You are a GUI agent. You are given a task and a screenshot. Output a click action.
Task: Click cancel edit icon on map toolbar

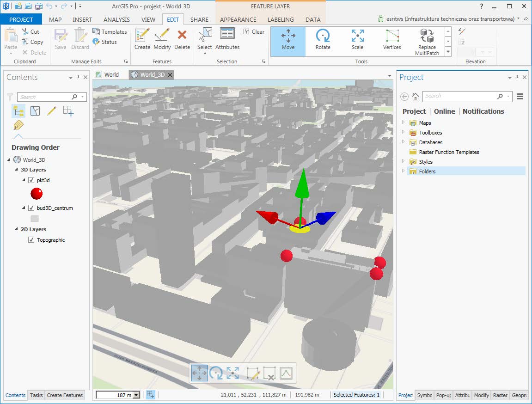coord(269,373)
